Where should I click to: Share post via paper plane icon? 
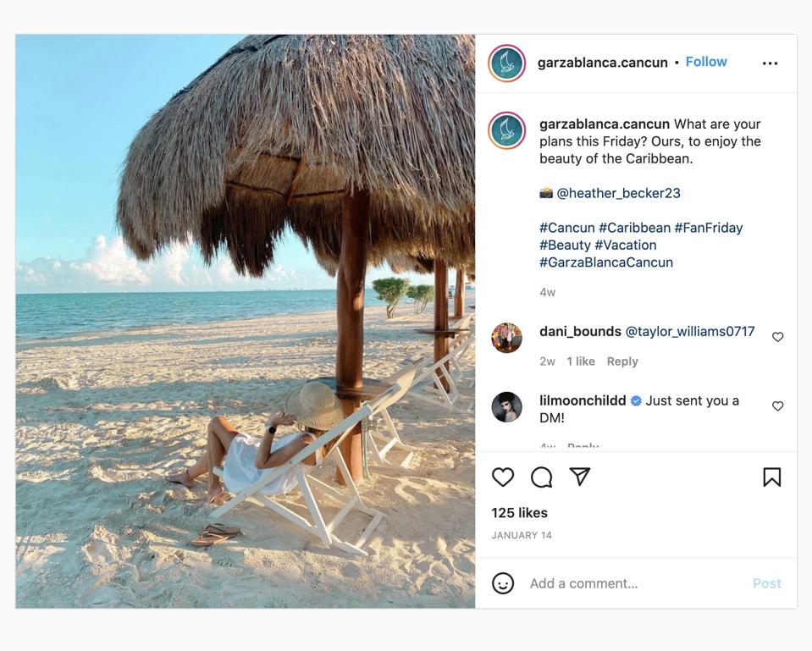(580, 477)
